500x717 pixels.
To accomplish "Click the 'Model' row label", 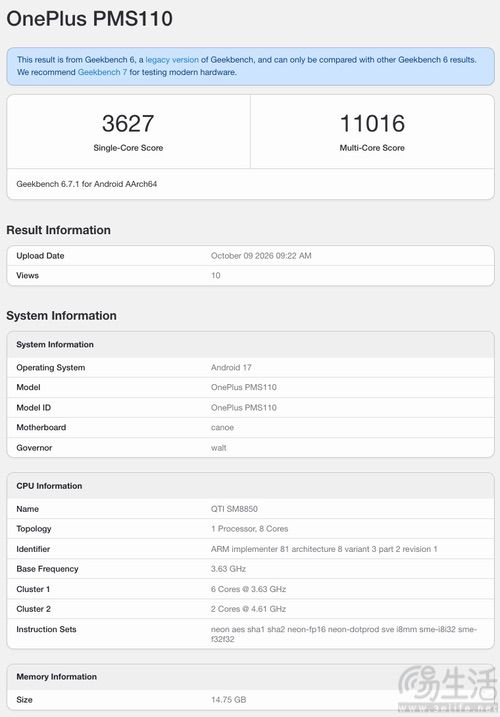I will click(x=28, y=387).
